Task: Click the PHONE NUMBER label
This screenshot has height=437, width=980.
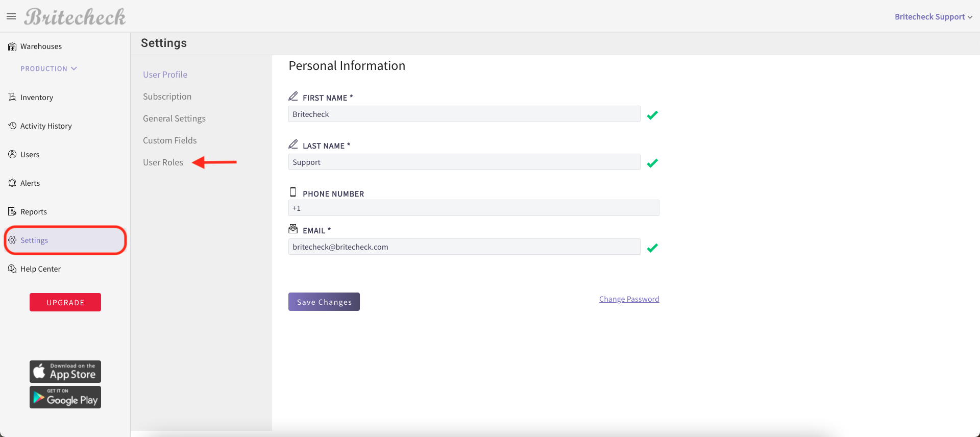Action: [333, 193]
